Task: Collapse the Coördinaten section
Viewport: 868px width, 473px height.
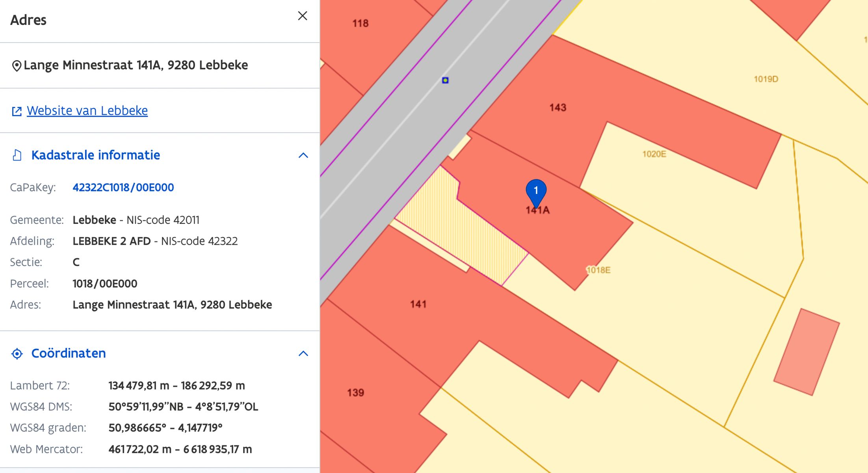Action: click(x=303, y=354)
